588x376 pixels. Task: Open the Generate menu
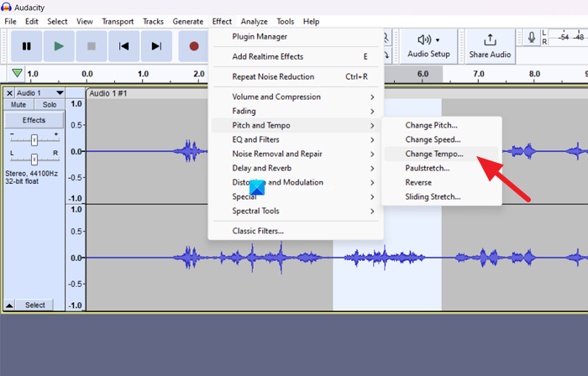click(x=188, y=21)
